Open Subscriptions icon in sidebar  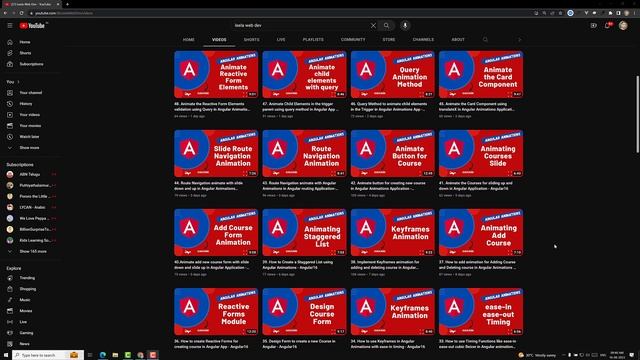[x=10, y=64]
